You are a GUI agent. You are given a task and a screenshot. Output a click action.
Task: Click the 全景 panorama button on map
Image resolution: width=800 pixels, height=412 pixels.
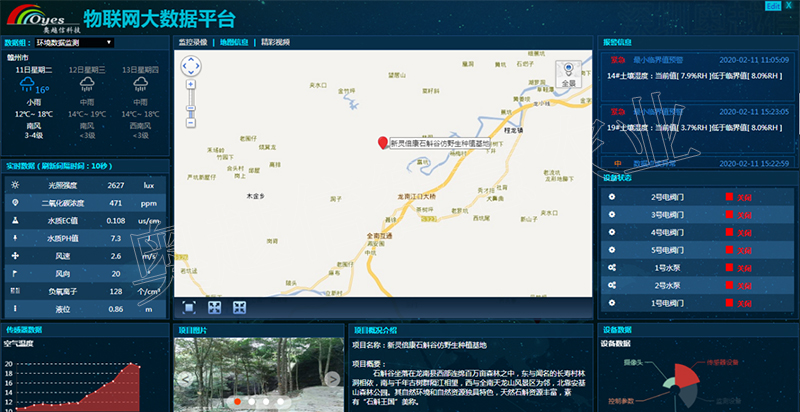[x=568, y=74]
